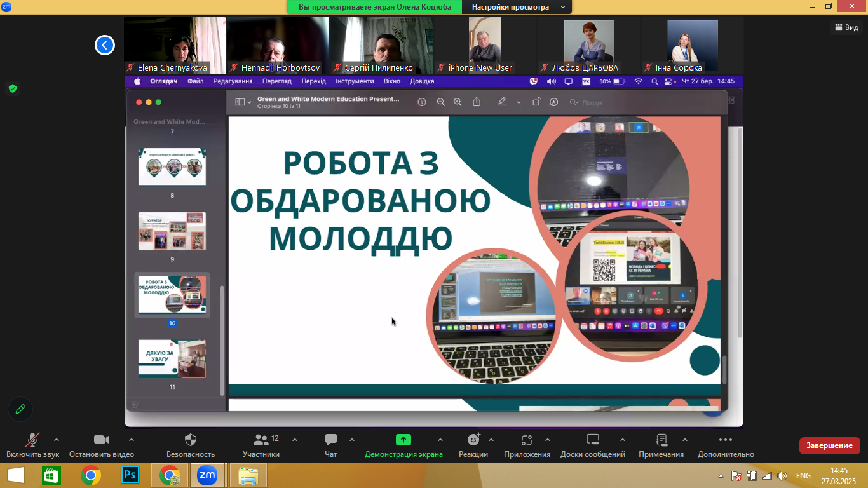The height and width of the screenshot is (488, 868).
Task: Open the Reactions smiley icon
Action: tap(473, 440)
